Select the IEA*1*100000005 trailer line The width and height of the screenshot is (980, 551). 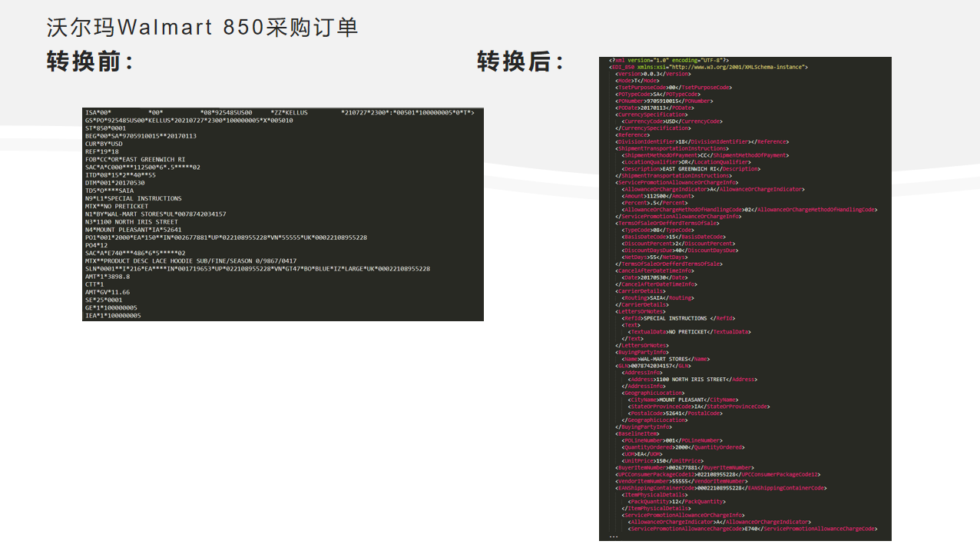(113, 316)
